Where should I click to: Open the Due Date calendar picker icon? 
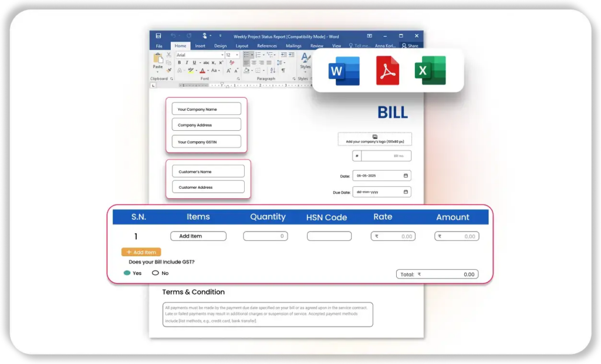pos(406,192)
